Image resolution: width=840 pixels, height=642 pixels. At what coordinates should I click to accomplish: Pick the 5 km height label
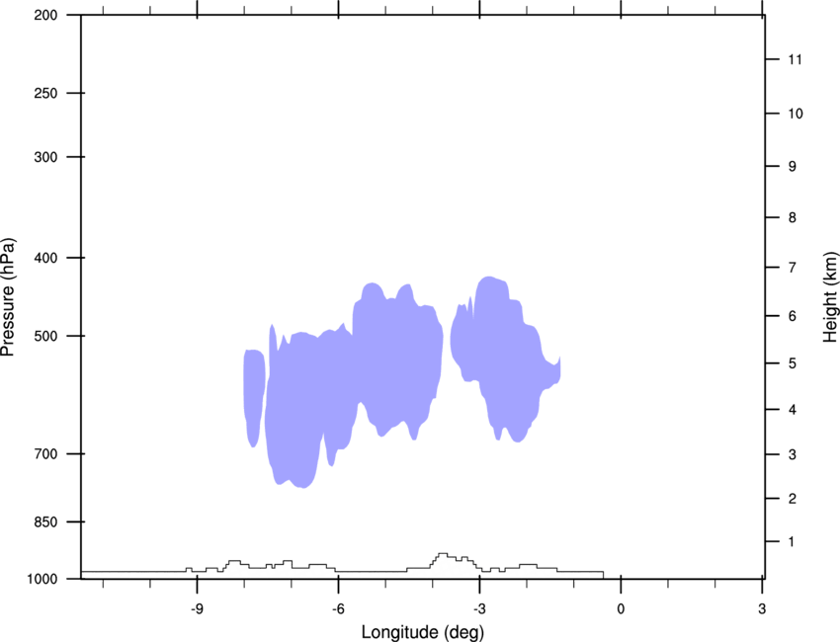click(793, 363)
